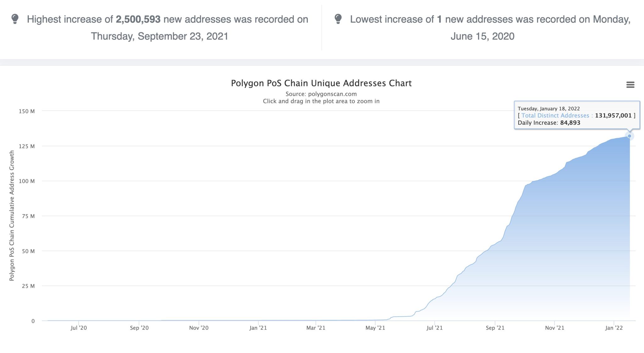Click the Nov '20 x-axis label
This screenshot has width=644, height=353.
click(199, 328)
